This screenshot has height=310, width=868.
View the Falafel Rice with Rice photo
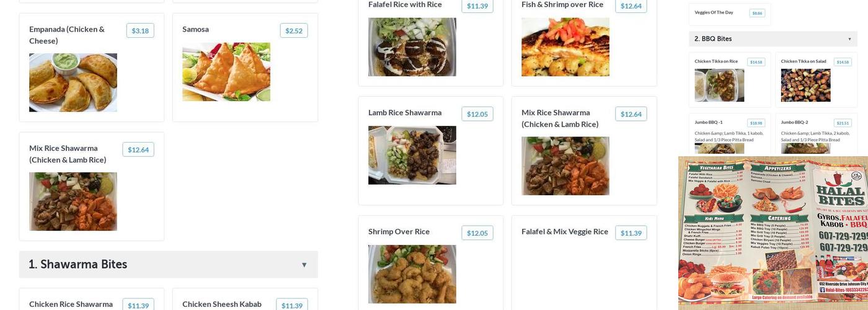click(x=412, y=47)
